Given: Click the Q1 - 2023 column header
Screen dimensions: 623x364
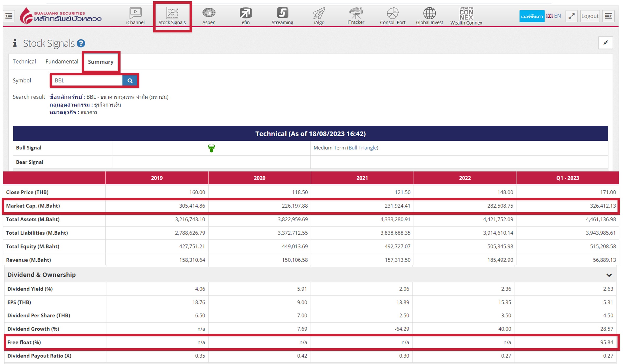Looking at the screenshot, I should pyautogui.click(x=568, y=178).
